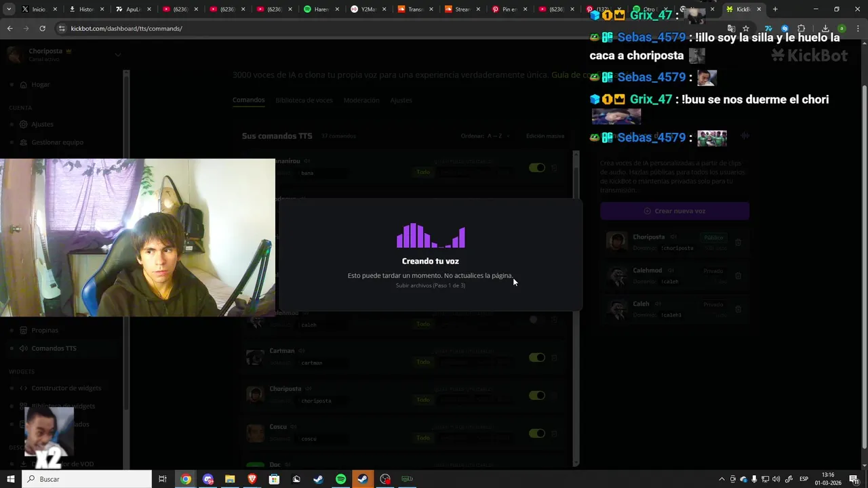The width and height of the screenshot is (868, 488).
Task: Toggle the Cartman command switch
Action: [537, 357]
